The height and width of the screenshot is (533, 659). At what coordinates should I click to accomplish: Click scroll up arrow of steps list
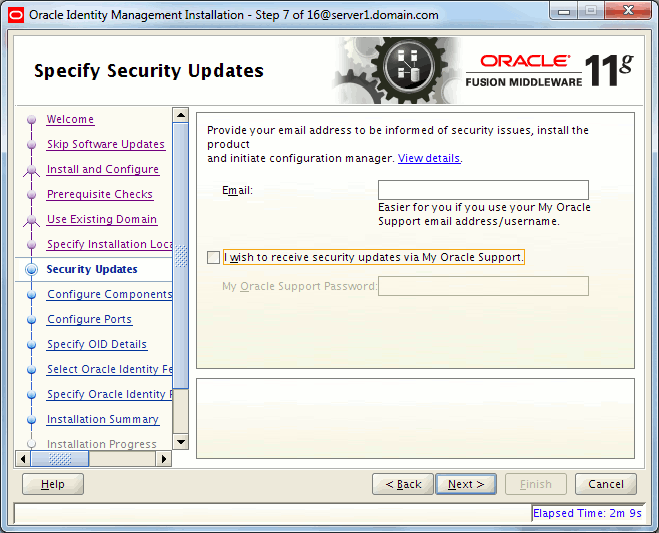pos(181,115)
